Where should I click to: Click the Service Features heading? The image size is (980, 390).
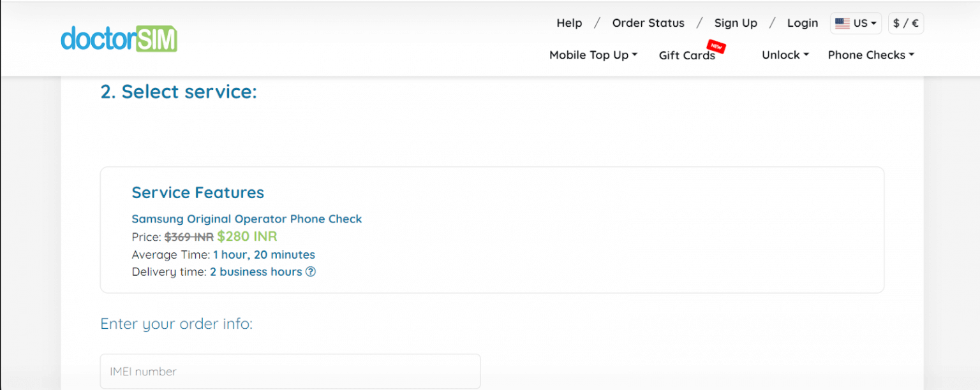pos(198,192)
